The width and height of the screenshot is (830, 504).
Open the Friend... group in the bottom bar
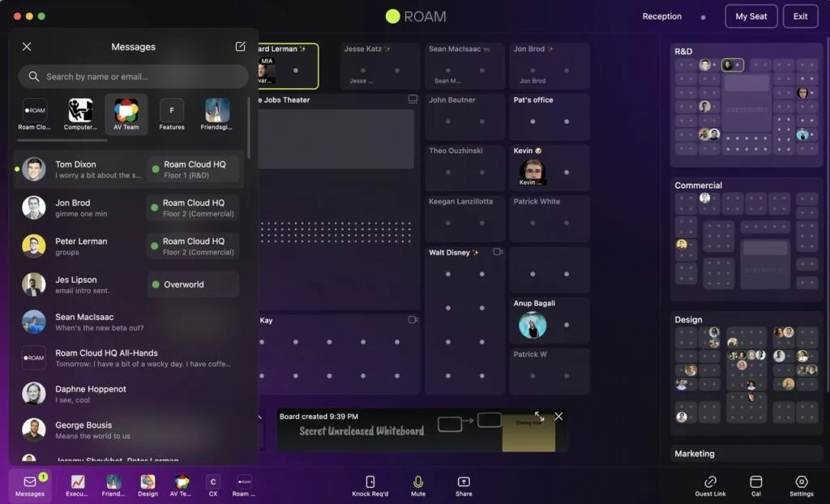tap(113, 485)
